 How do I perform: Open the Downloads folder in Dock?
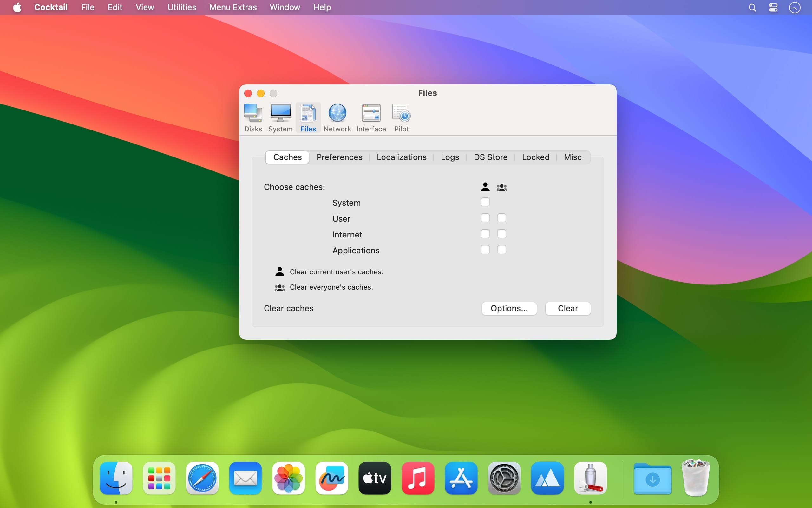click(x=653, y=478)
